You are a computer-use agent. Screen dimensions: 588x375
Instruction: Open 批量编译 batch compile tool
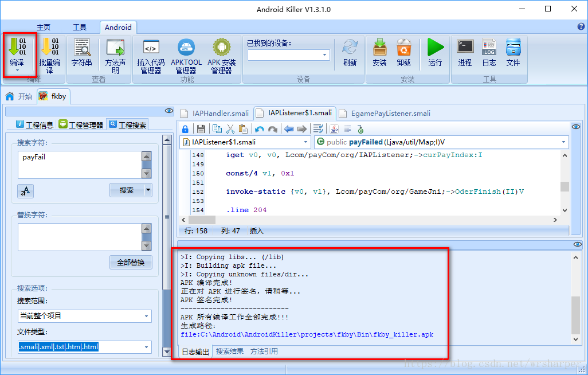50,55
